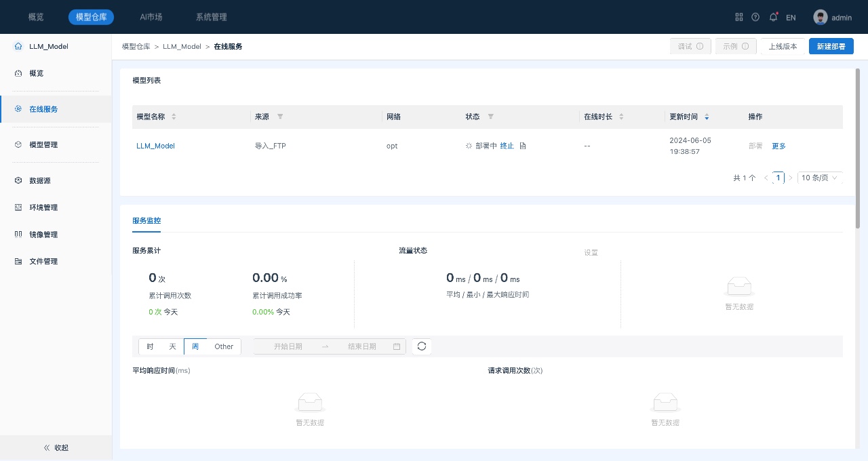Screen dimensions: 868x461
Task: Filter by 状态 column funnel icon
Action: pos(491,117)
